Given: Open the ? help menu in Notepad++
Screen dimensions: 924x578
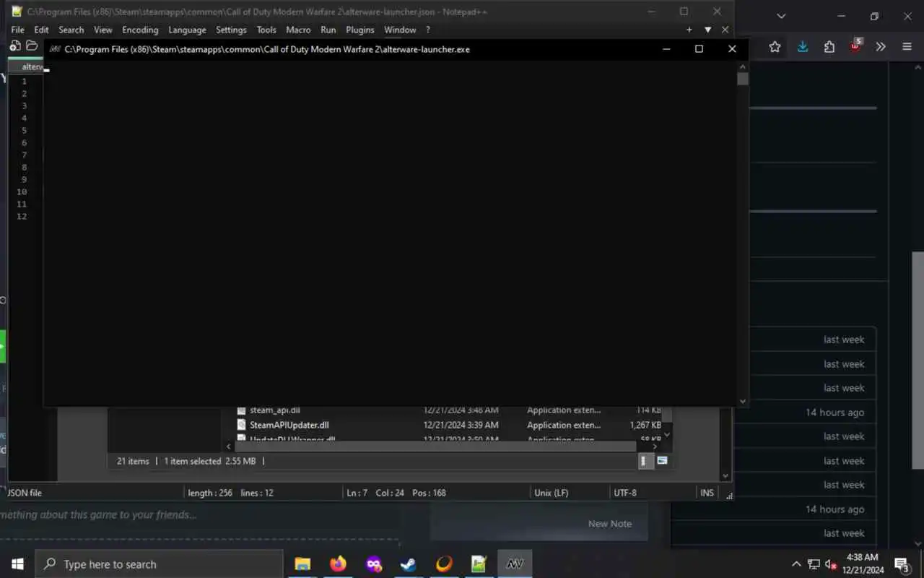Looking at the screenshot, I should [427, 30].
